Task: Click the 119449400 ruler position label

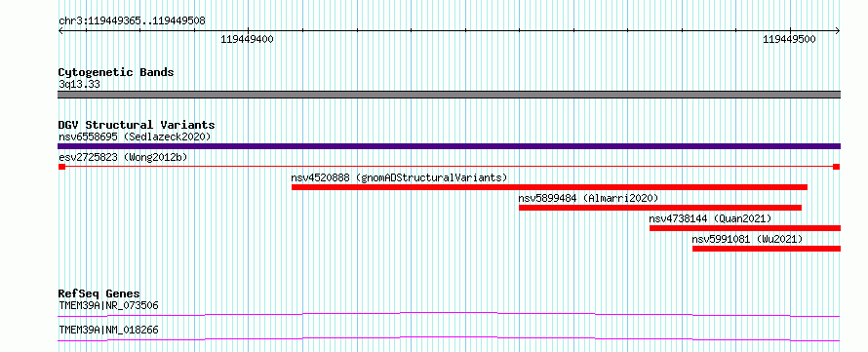Action: (247, 39)
